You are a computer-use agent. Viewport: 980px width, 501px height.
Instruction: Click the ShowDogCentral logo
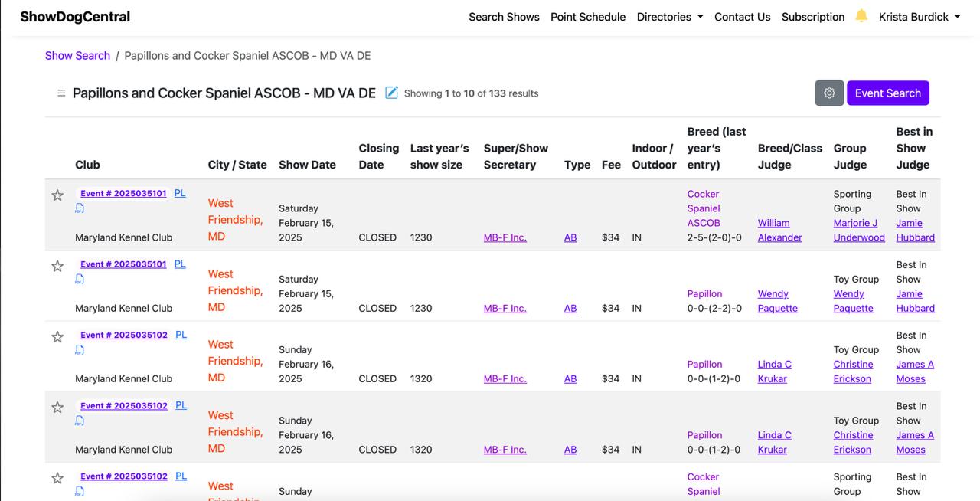coord(75,17)
